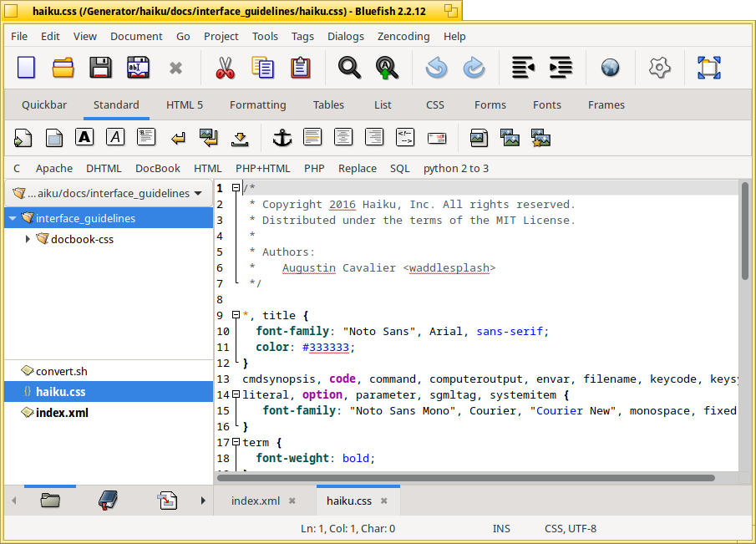Click the CSS, UTF-8 status bar label

point(571,529)
